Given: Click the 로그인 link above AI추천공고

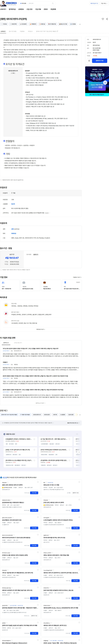Looking at the screenshot, I should point(5,478).
